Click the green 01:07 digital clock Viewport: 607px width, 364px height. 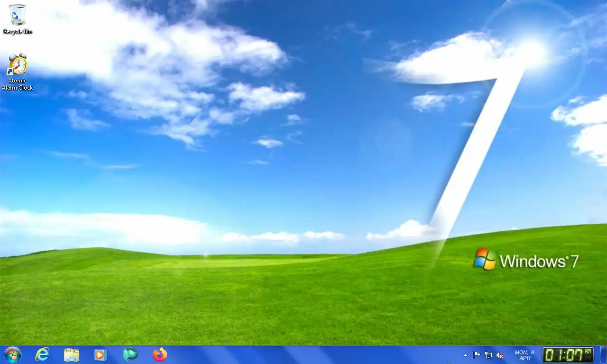(568, 355)
